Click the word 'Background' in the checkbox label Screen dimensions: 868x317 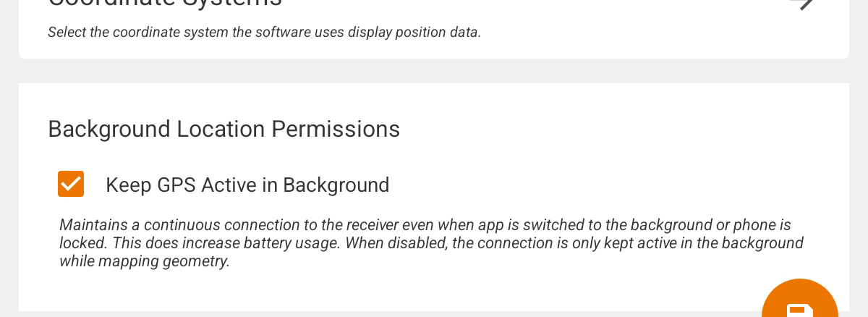pyautogui.click(x=336, y=185)
